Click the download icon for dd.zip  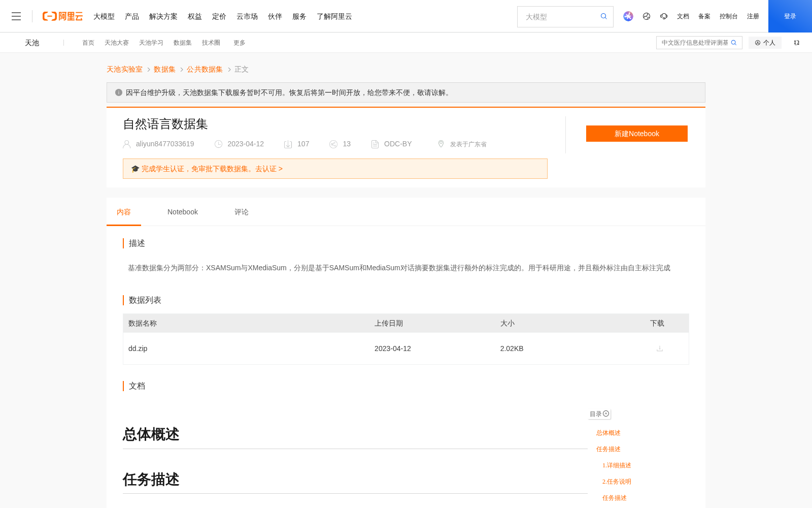660,348
